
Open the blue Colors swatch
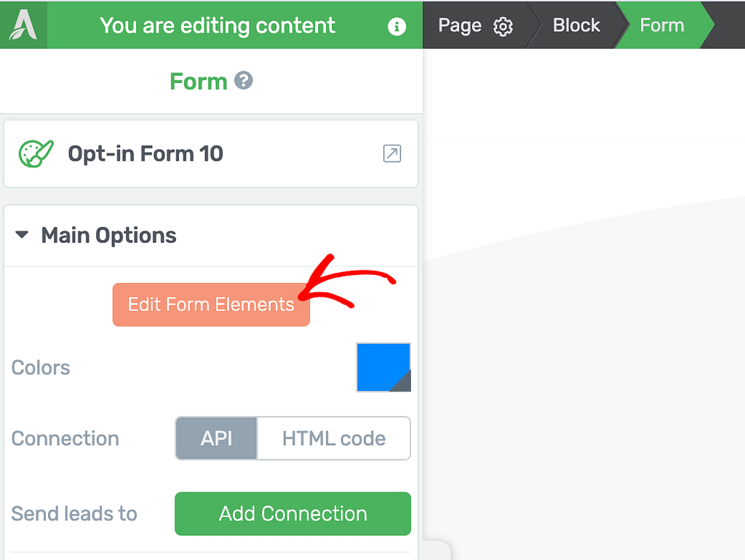pyautogui.click(x=383, y=367)
